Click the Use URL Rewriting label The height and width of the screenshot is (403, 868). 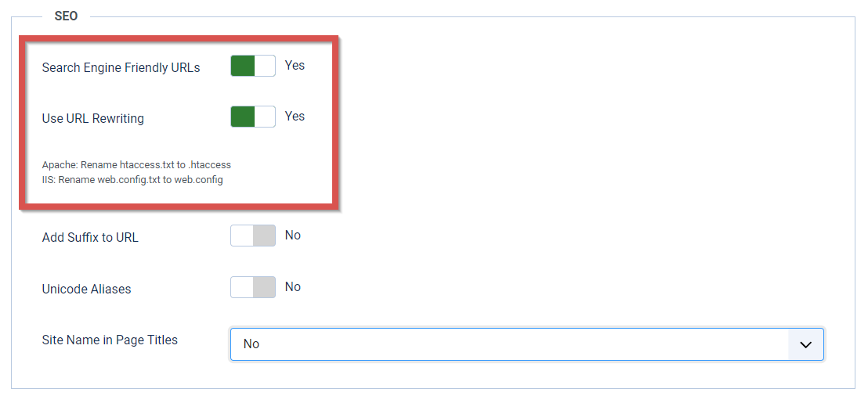pos(93,119)
